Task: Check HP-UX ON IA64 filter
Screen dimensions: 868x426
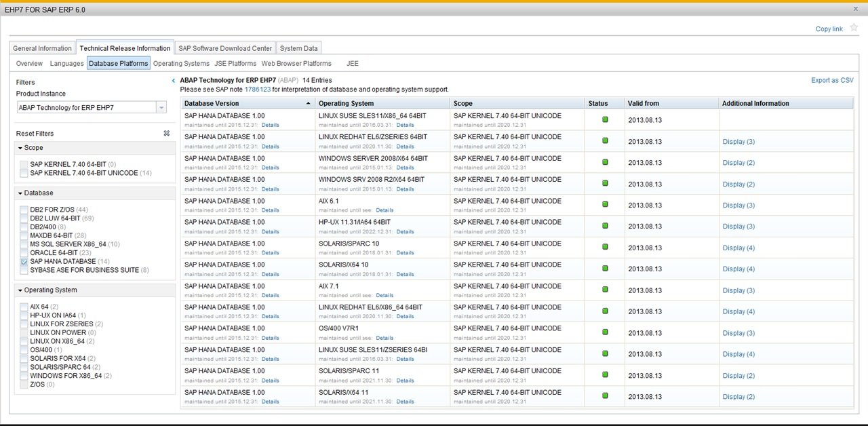Action: 24,315
